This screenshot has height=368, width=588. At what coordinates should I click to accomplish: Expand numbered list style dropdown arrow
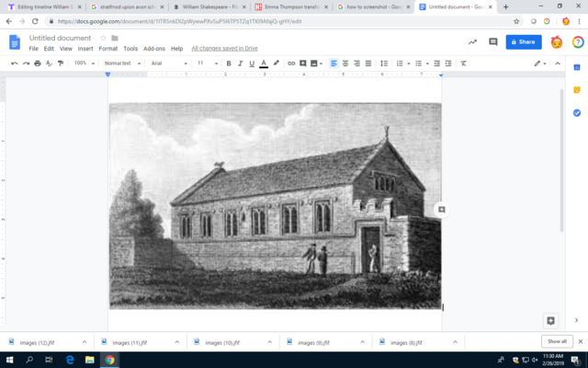(x=408, y=63)
